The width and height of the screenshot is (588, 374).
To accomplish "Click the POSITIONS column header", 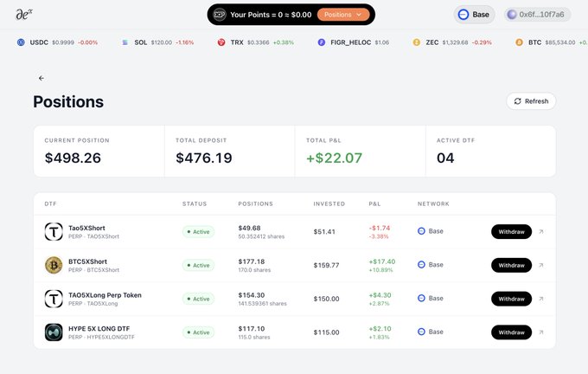I will tap(256, 204).
